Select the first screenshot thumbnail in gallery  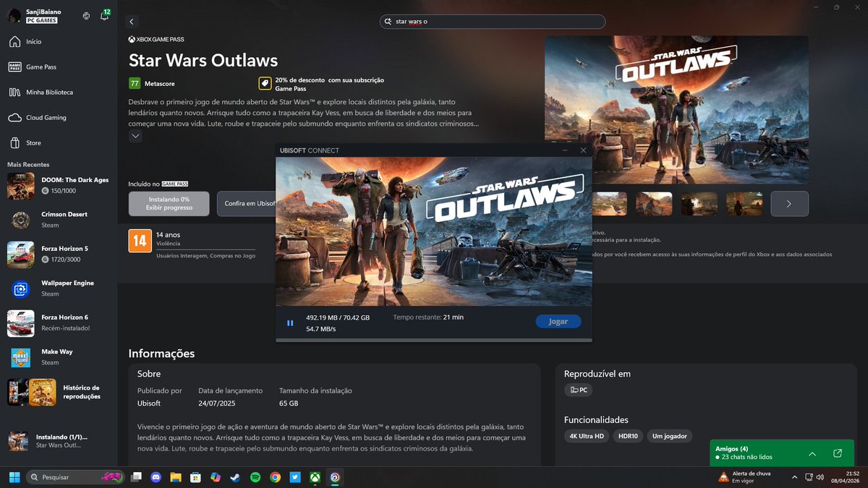click(x=609, y=204)
